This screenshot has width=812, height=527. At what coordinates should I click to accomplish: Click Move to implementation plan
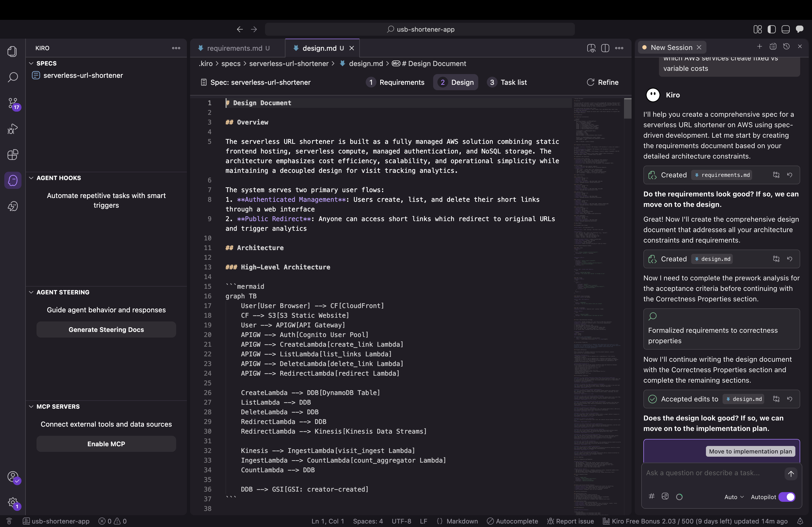750,451
